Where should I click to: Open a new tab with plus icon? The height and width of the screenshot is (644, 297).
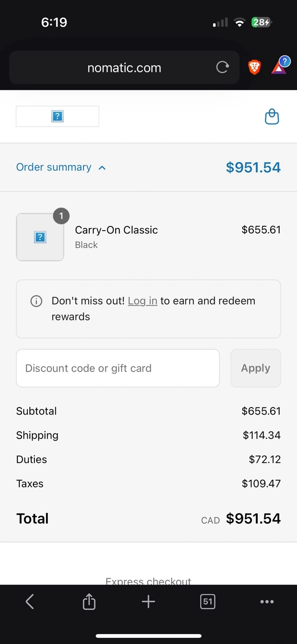(x=148, y=602)
